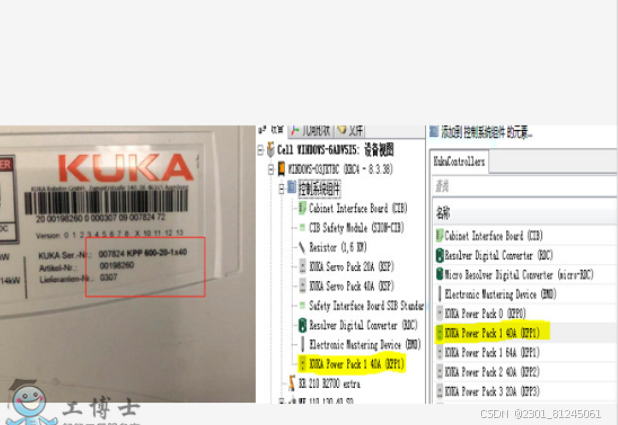This screenshot has width=618, height=425.
Task: Click the KR 210 R2700 extra robot icon
Action: [292, 383]
